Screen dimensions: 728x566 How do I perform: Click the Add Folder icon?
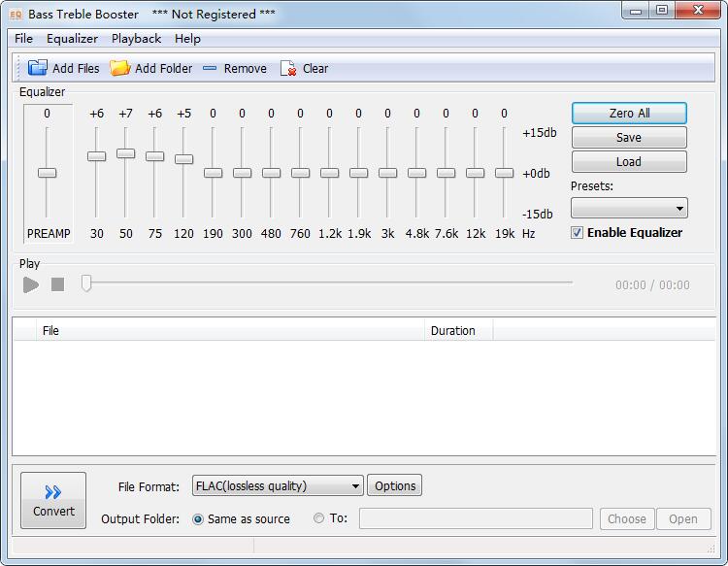(x=120, y=68)
